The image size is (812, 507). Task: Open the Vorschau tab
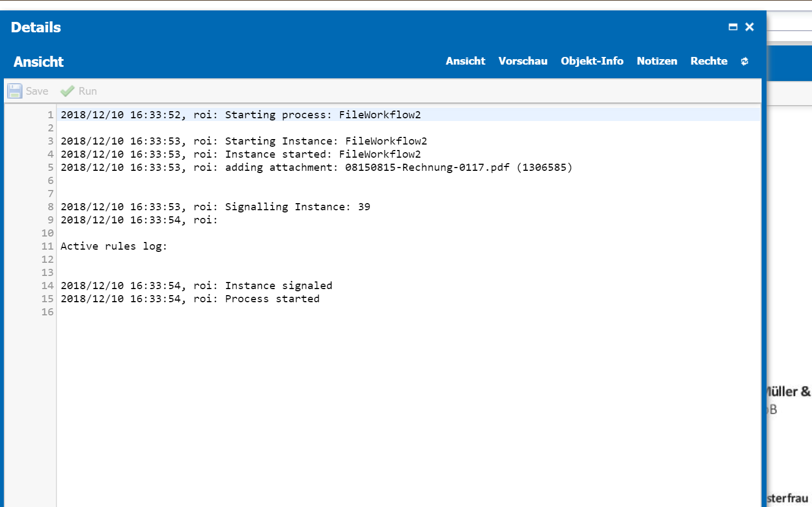(x=523, y=61)
